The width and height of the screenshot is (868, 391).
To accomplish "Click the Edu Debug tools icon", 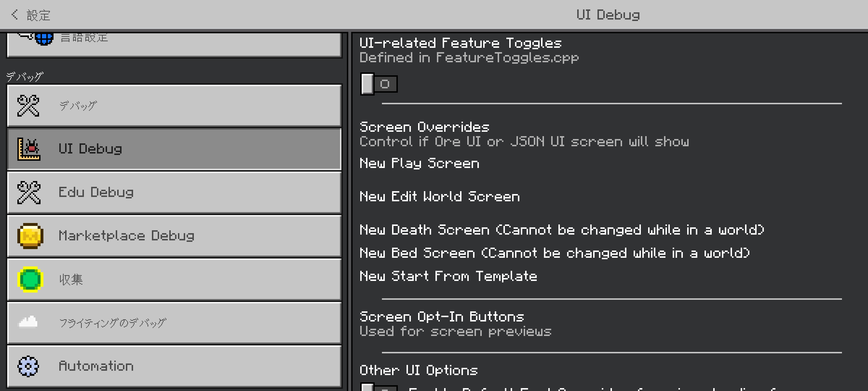I will [x=29, y=192].
